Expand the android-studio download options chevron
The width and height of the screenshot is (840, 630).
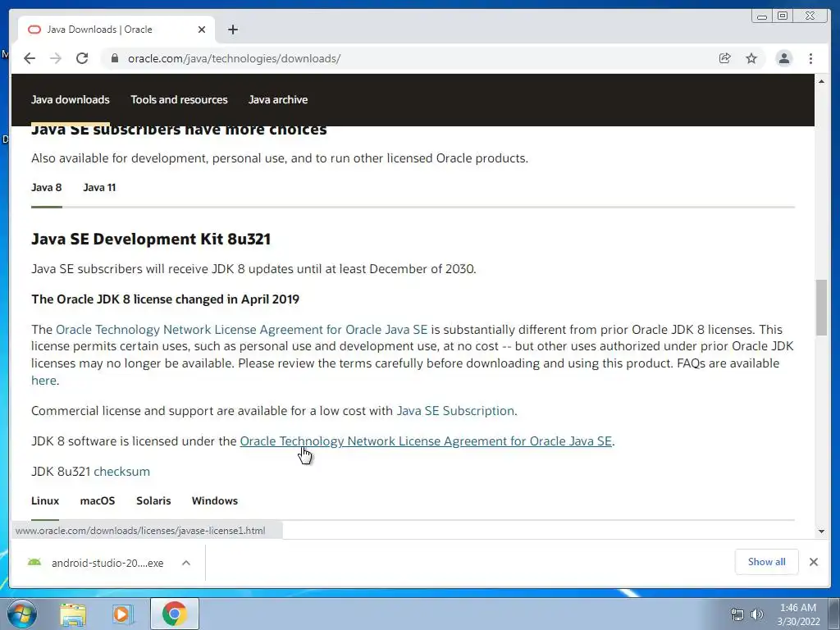pos(186,563)
